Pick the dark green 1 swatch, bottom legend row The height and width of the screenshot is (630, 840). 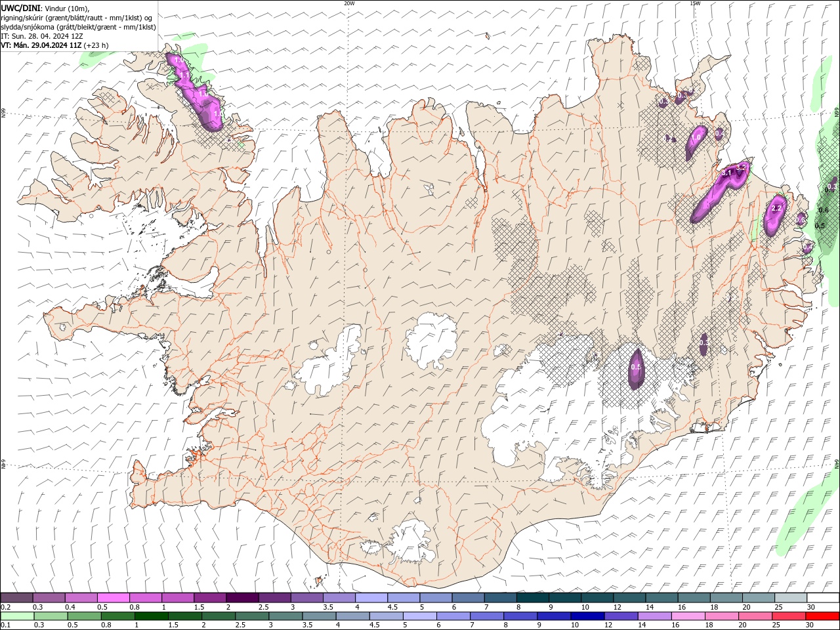pyautogui.click(x=151, y=616)
